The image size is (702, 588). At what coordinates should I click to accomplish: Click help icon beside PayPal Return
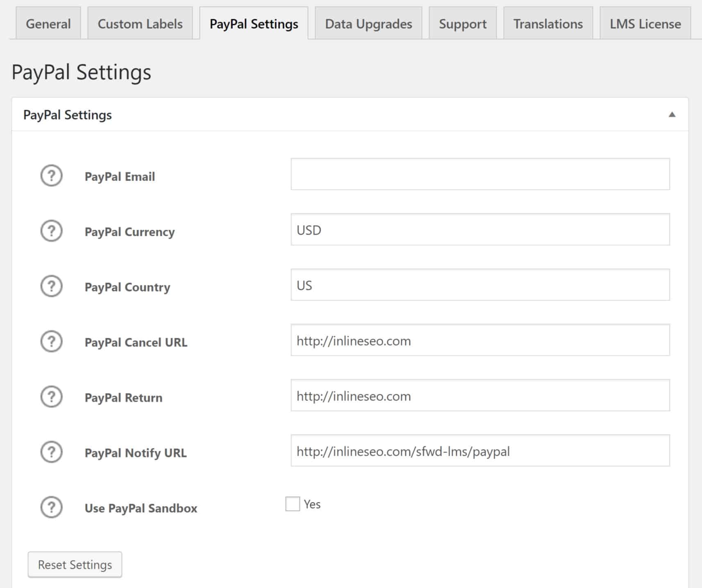(x=51, y=397)
